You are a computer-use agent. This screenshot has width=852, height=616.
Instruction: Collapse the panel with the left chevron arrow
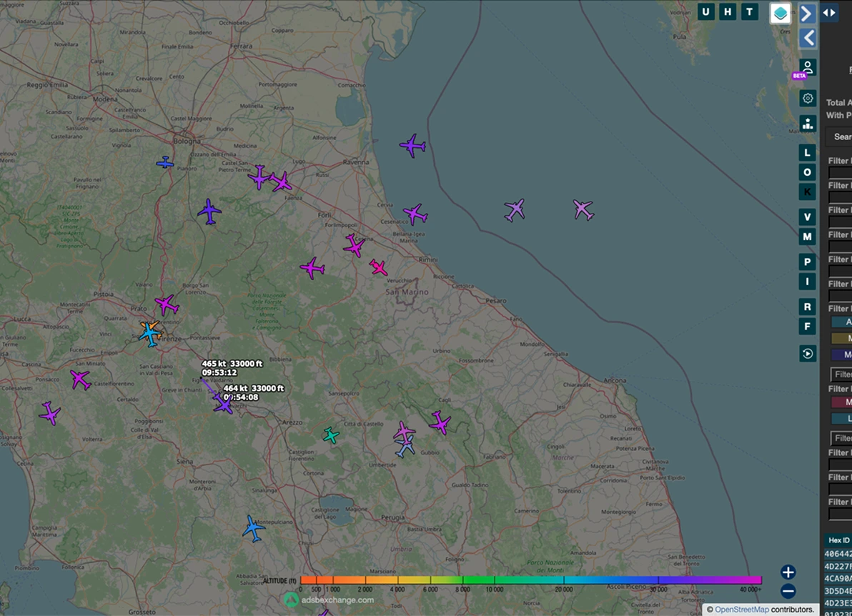click(x=808, y=39)
